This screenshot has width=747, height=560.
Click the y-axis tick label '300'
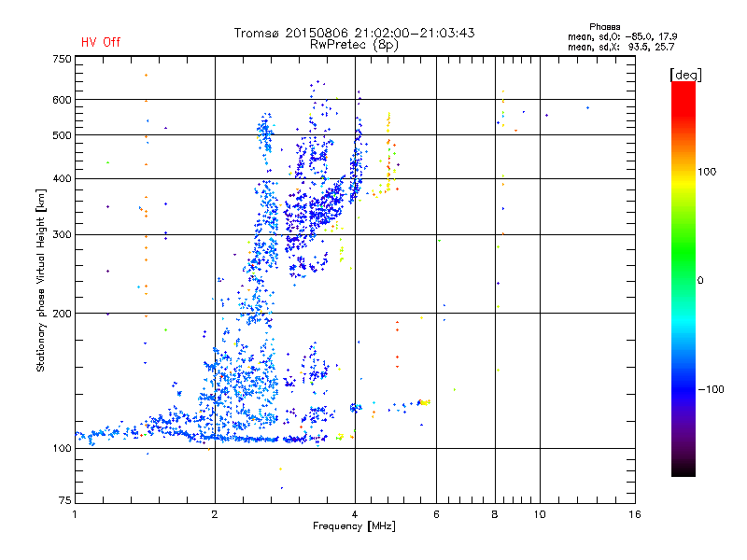click(x=62, y=235)
